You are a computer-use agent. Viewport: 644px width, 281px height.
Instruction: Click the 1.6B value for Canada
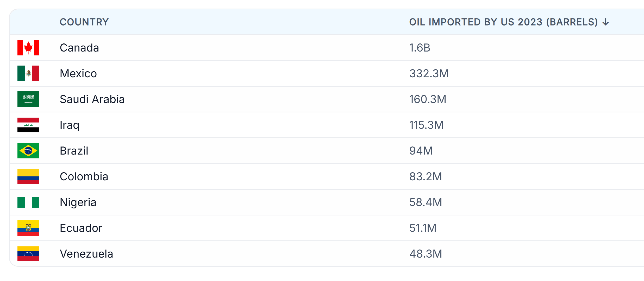pyautogui.click(x=420, y=48)
